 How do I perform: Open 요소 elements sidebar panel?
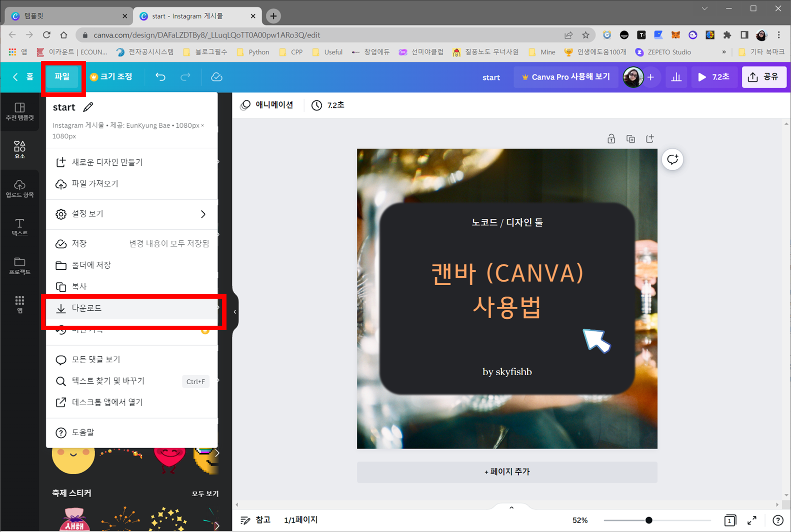click(x=19, y=149)
